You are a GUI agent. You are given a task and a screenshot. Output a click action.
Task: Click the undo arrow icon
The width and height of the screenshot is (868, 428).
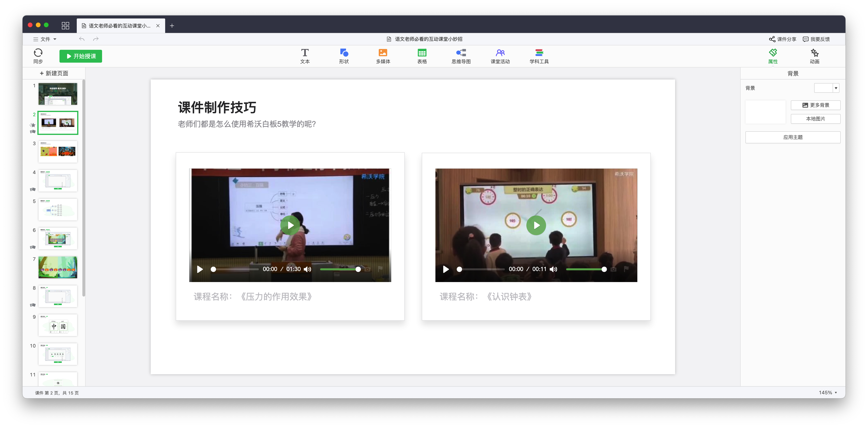point(82,39)
